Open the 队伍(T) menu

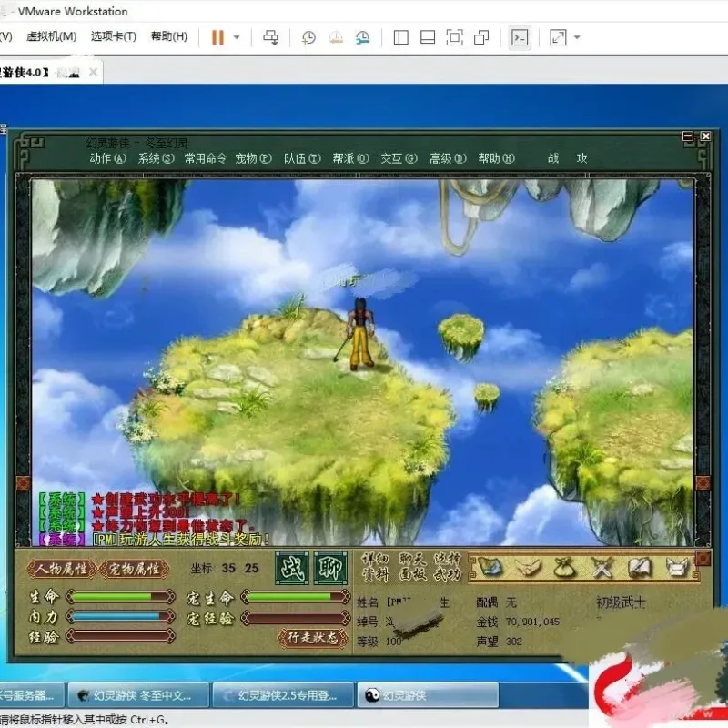pyautogui.click(x=303, y=158)
